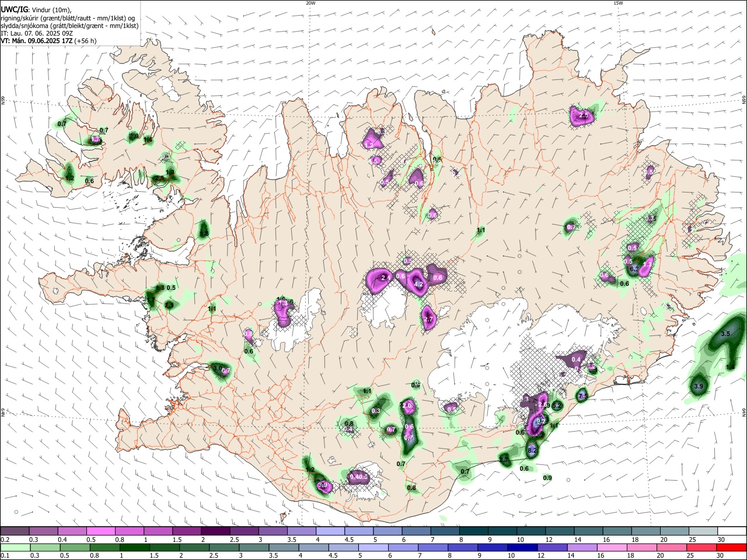The image size is (747, 560).
Task: Click the 15W meridian label at the top
Action: click(x=618, y=3)
